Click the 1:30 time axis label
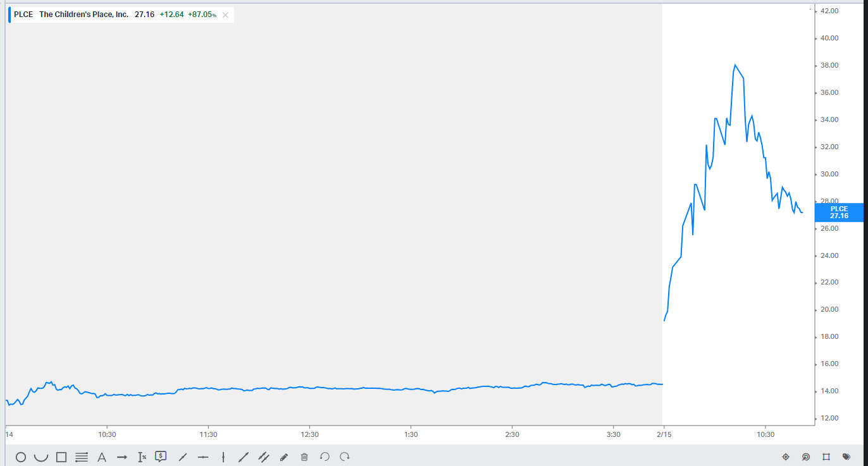The height and width of the screenshot is (466, 868). coord(411,434)
